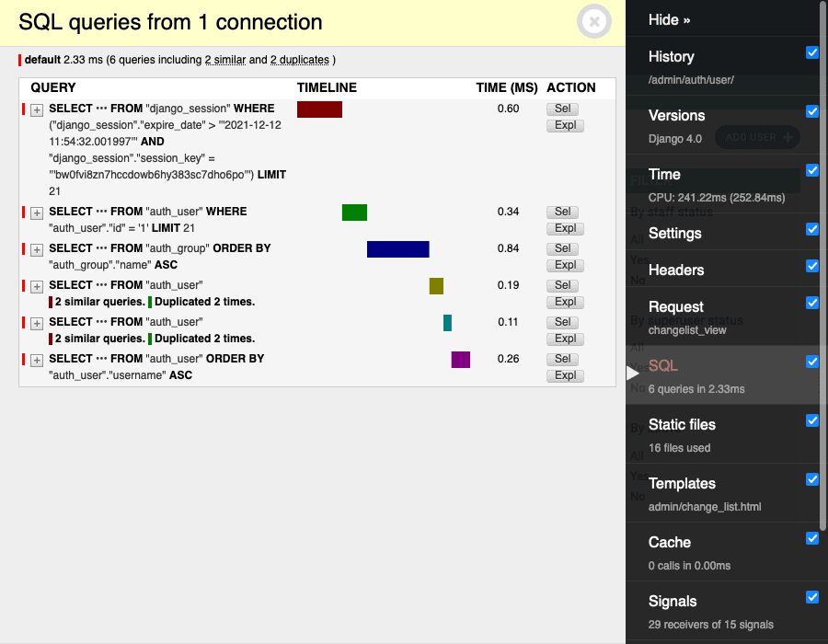This screenshot has width=828, height=644.
Task: Disable the Settings panel checkbox
Action: pos(811,229)
